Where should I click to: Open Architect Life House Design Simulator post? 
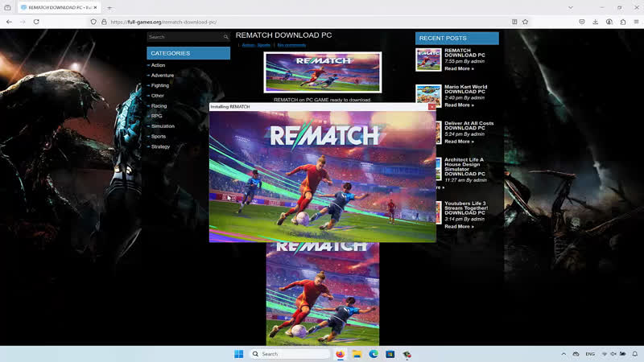(464, 167)
